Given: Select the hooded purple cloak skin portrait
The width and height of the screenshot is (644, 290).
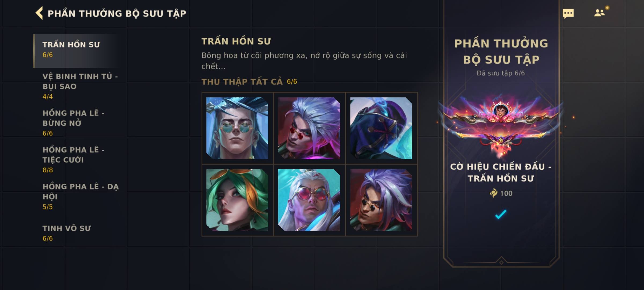Looking at the screenshot, I should [x=381, y=128].
